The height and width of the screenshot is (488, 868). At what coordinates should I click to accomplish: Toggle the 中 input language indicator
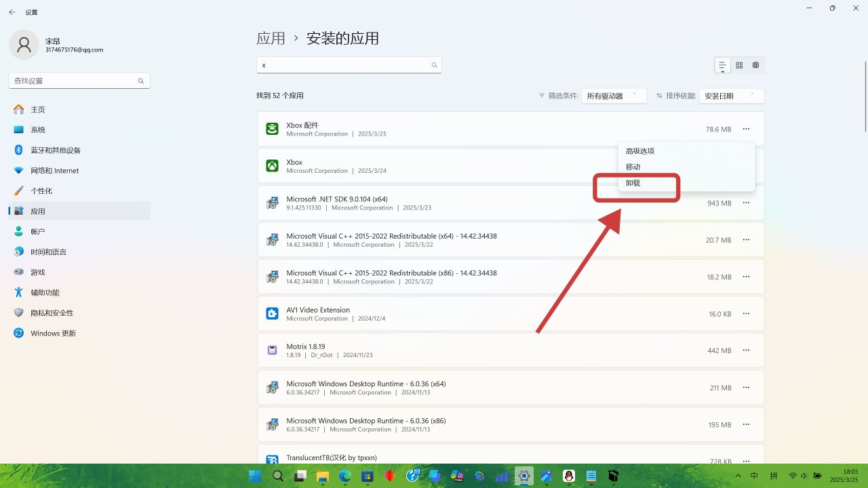754,476
